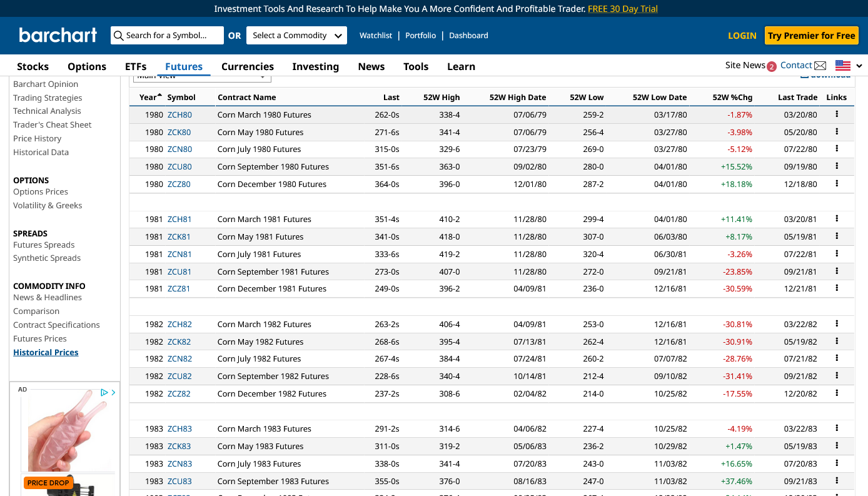Click the search magnifier icon
This screenshot has width=868, height=496.
pos(118,36)
